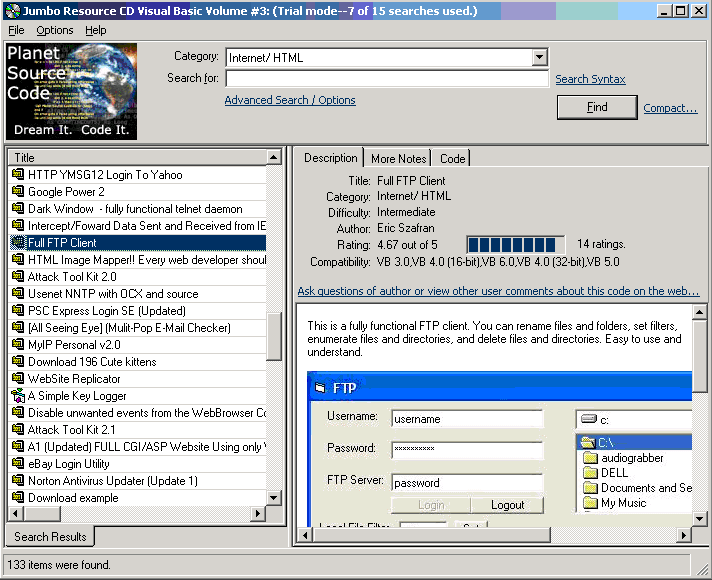
Task: Click the description pane scroll up arrow
Action: [x=699, y=312]
